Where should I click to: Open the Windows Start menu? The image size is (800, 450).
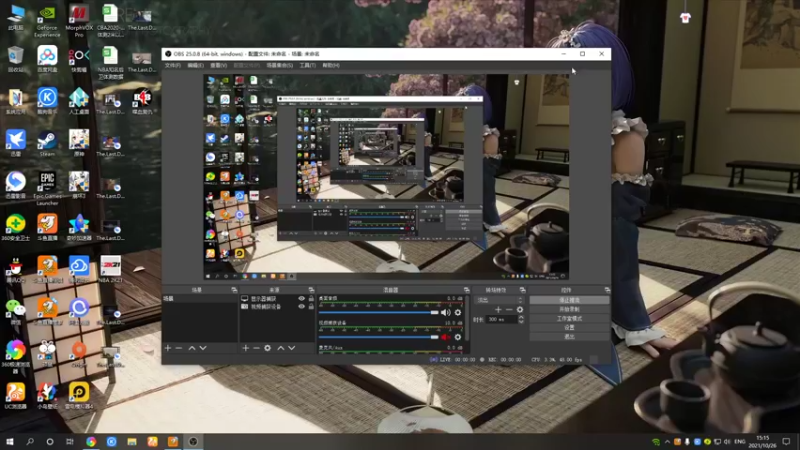pyautogui.click(x=10, y=442)
